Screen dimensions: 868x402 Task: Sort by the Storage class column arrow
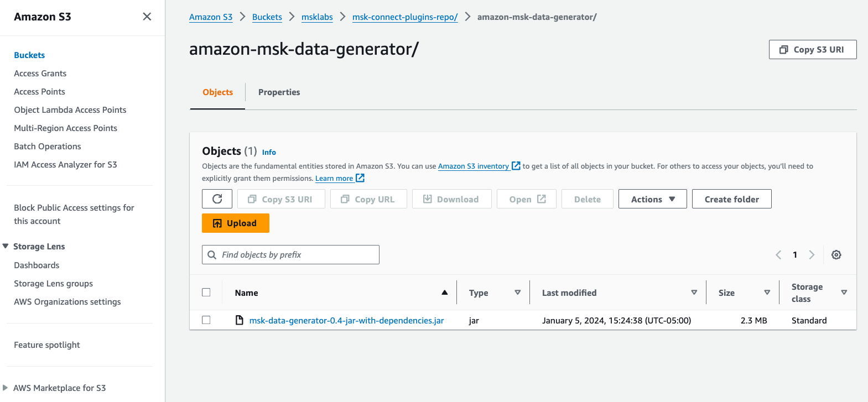844,293
